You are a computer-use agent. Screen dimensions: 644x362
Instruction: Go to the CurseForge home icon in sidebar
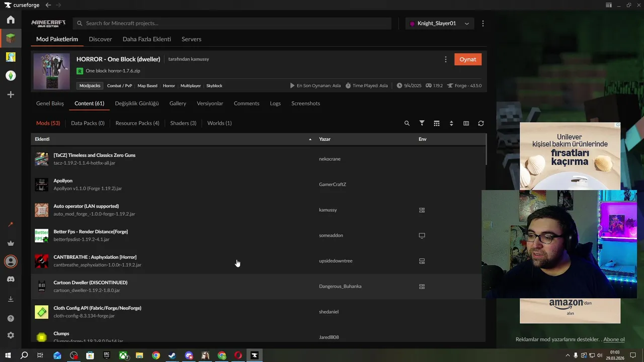tap(11, 20)
